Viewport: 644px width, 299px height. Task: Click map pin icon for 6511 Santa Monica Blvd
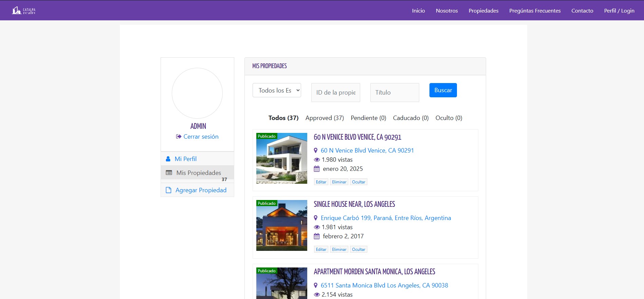point(316,285)
